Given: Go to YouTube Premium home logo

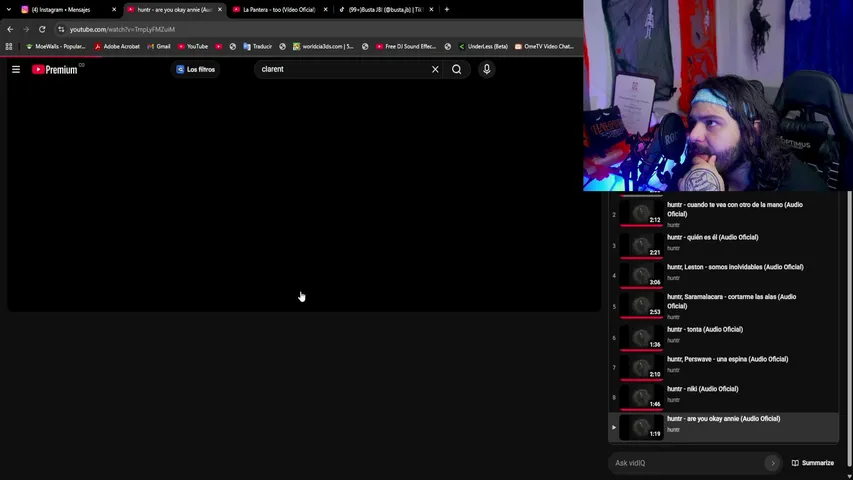Looking at the screenshot, I should (x=57, y=69).
